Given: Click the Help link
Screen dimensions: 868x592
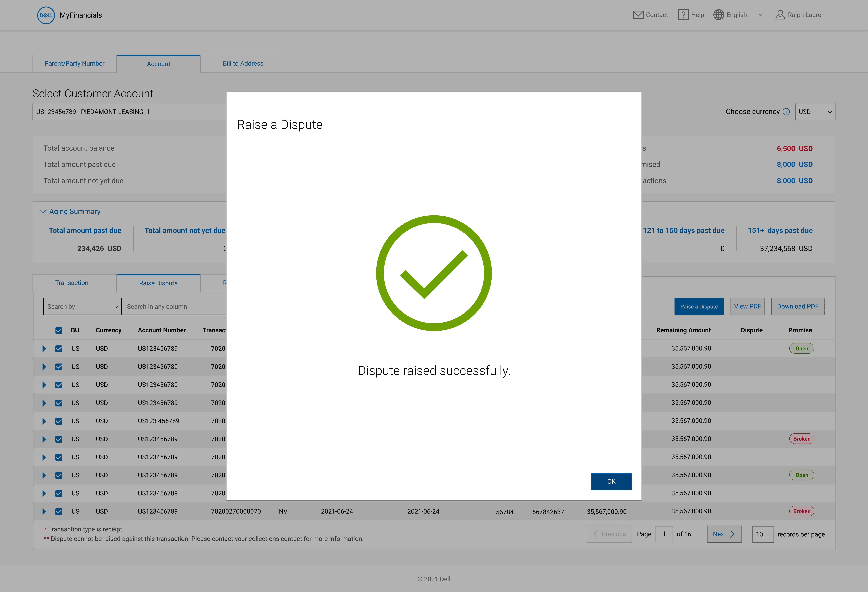Looking at the screenshot, I should coord(697,15).
